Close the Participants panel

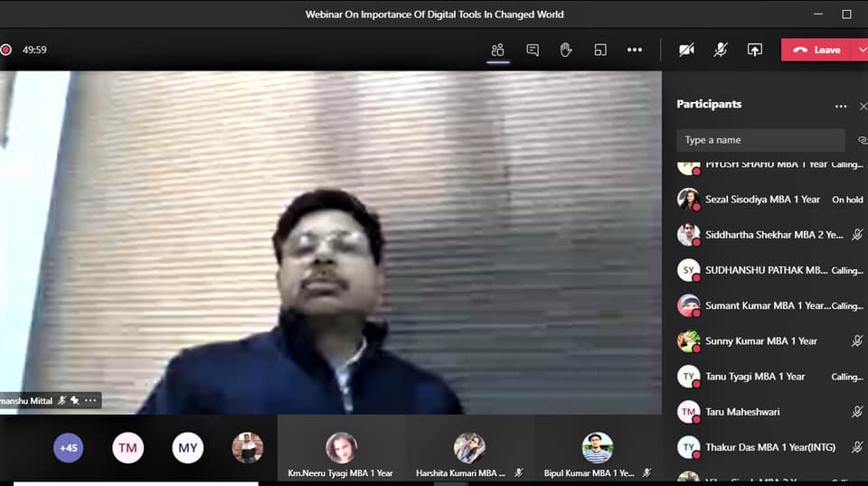coord(863,106)
